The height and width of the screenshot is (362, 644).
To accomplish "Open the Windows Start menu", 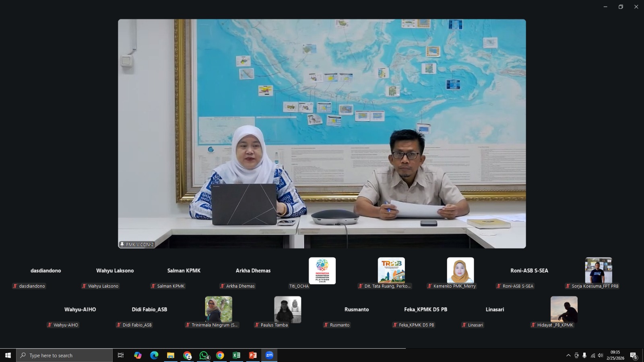I will pos(8,355).
